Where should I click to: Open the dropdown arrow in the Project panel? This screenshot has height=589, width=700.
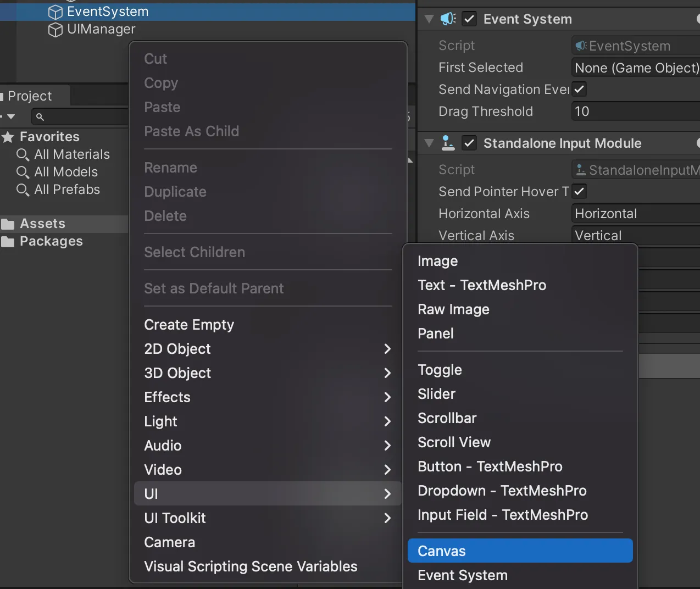(x=11, y=116)
